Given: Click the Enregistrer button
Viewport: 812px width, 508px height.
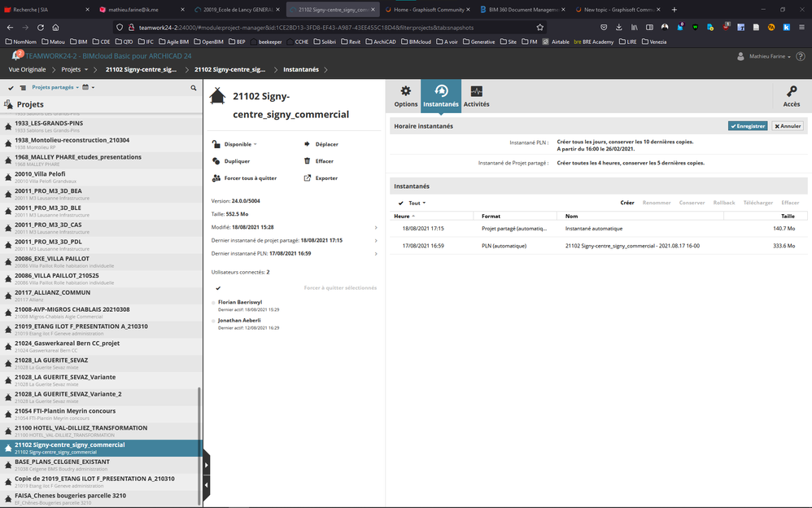Looking at the screenshot, I should (x=747, y=126).
